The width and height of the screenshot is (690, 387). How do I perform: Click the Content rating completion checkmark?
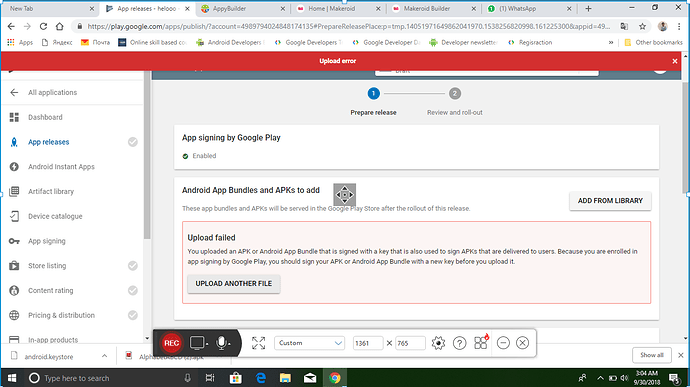point(132,291)
